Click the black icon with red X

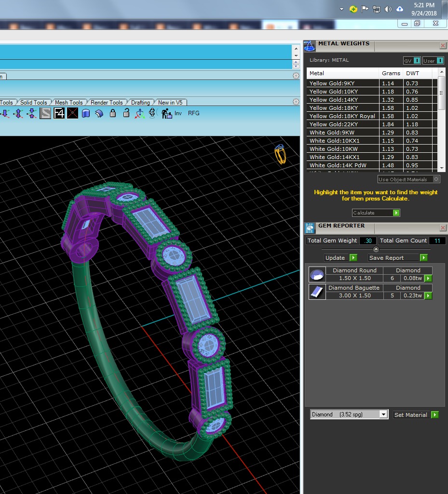[x=72, y=113]
